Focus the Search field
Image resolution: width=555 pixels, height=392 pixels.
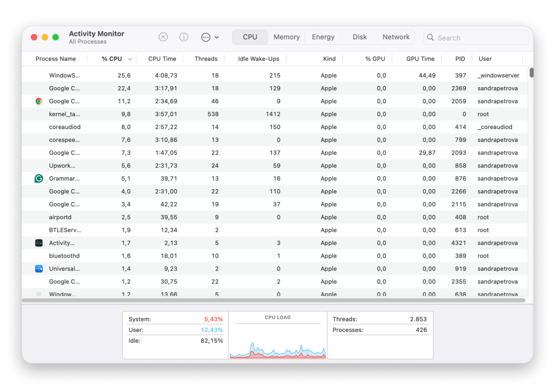476,37
